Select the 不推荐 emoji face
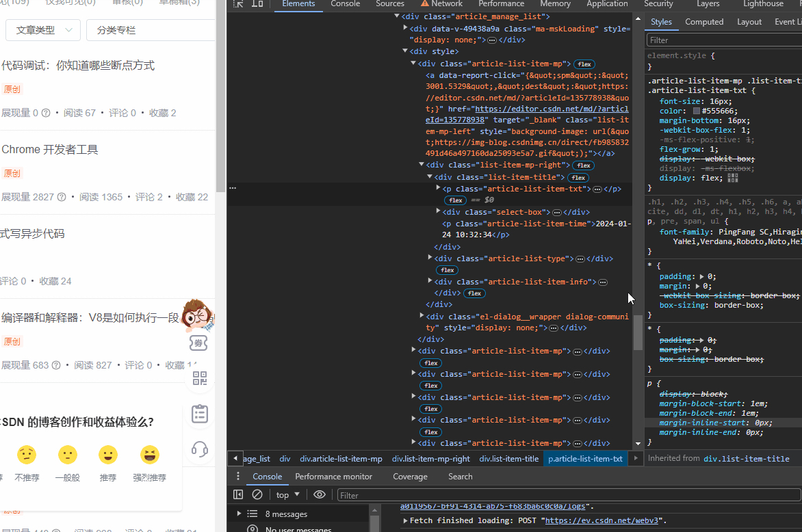Viewport: 802px width, 532px height. pyautogui.click(x=27, y=454)
